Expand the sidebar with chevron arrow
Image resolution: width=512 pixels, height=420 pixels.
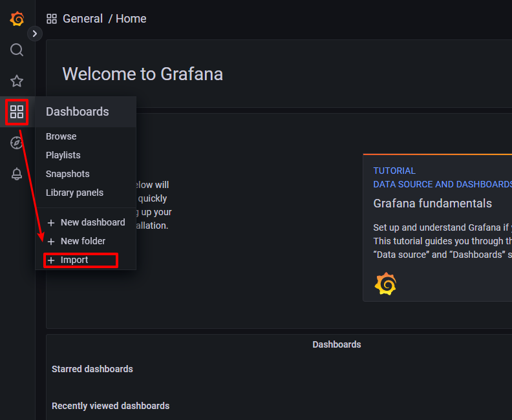pos(35,34)
